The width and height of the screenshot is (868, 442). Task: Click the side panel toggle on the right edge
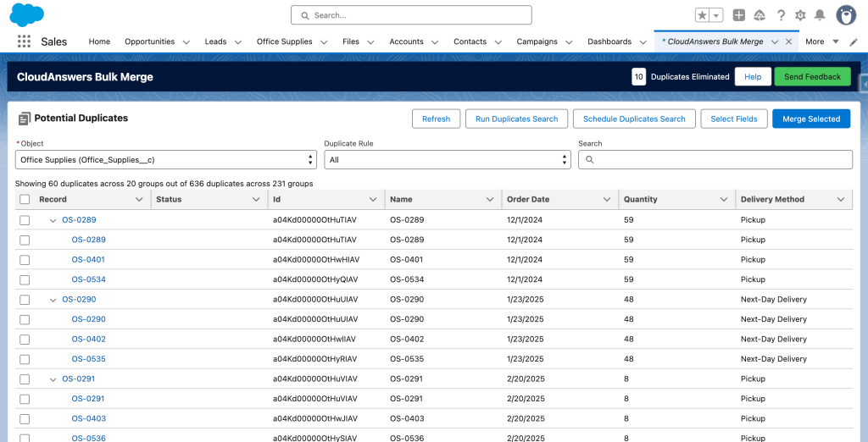click(864, 83)
